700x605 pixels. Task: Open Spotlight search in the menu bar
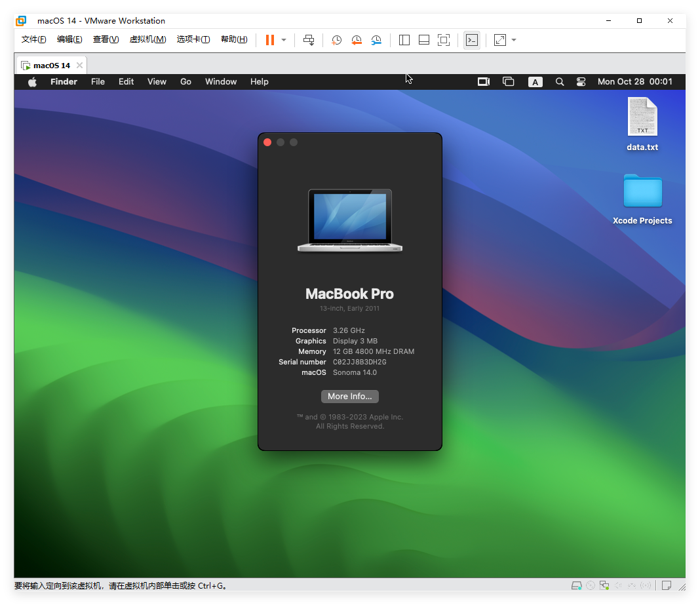tap(559, 81)
